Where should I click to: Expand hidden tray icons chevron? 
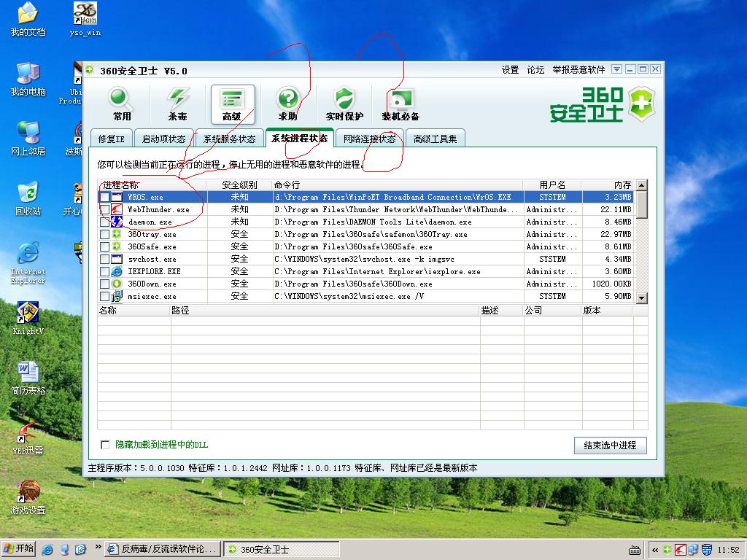(x=655, y=550)
